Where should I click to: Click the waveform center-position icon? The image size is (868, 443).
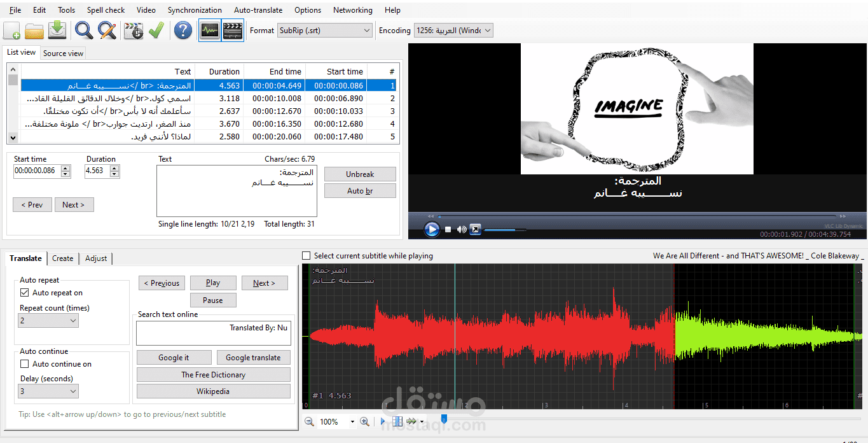click(x=397, y=421)
